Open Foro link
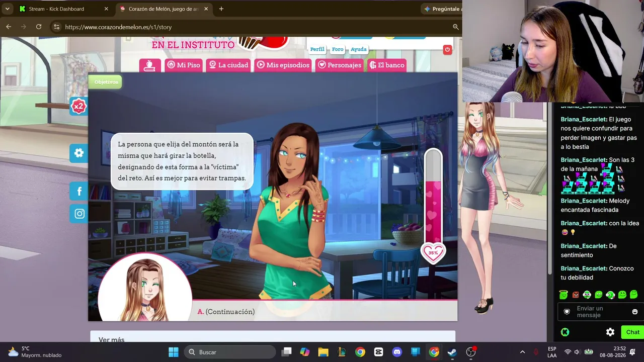The image size is (644, 362). pyautogui.click(x=338, y=49)
